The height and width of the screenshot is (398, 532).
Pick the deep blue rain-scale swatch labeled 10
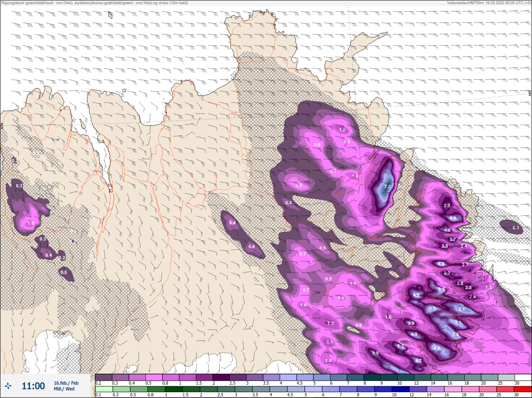click(x=401, y=389)
